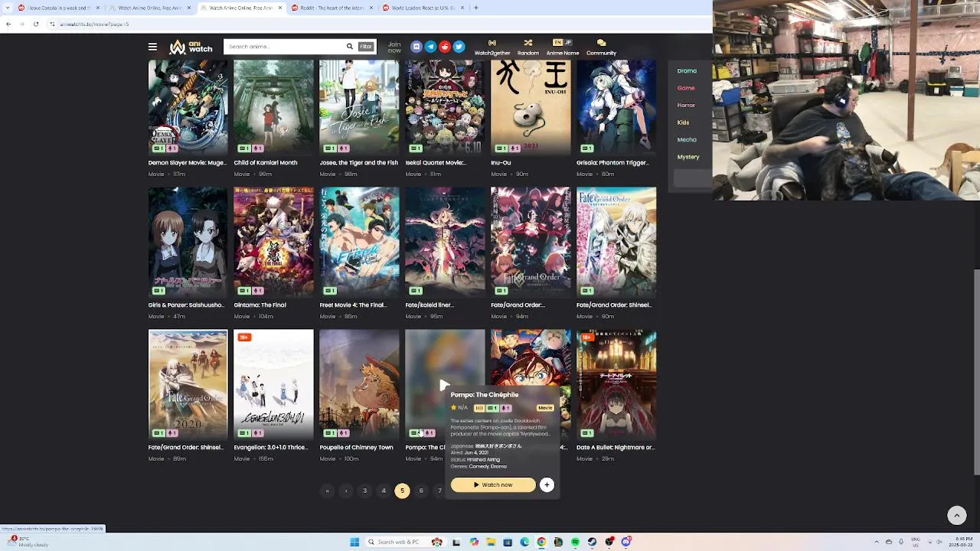
Task: Open Poupelle of Chimney Town poster
Action: pos(359,384)
